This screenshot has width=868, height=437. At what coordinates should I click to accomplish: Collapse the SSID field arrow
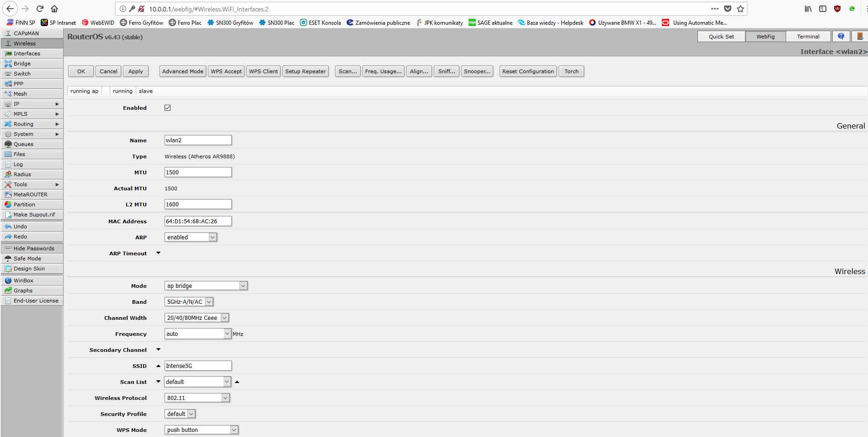coord(159,366)
